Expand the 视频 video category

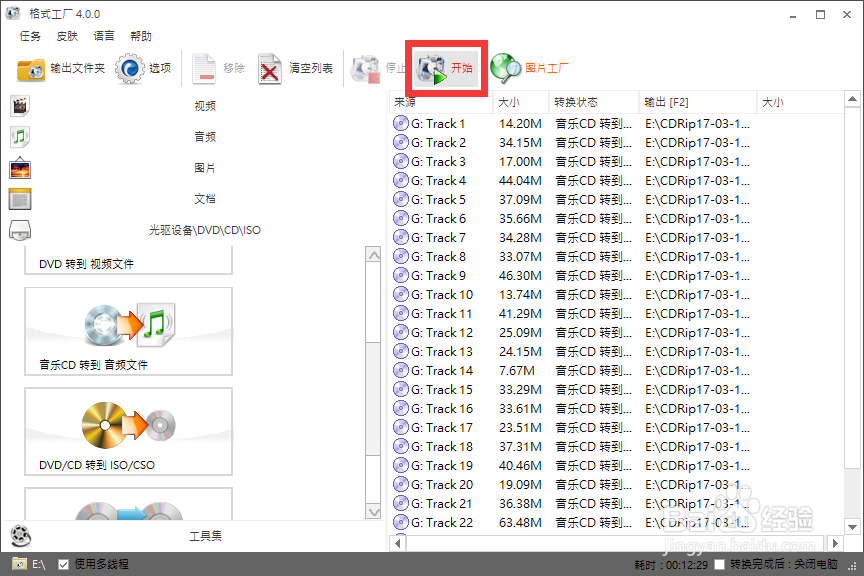[x=205, y=105]
